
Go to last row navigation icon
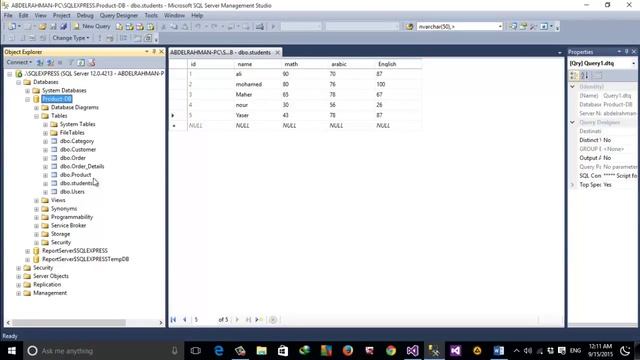pos(248,320)
